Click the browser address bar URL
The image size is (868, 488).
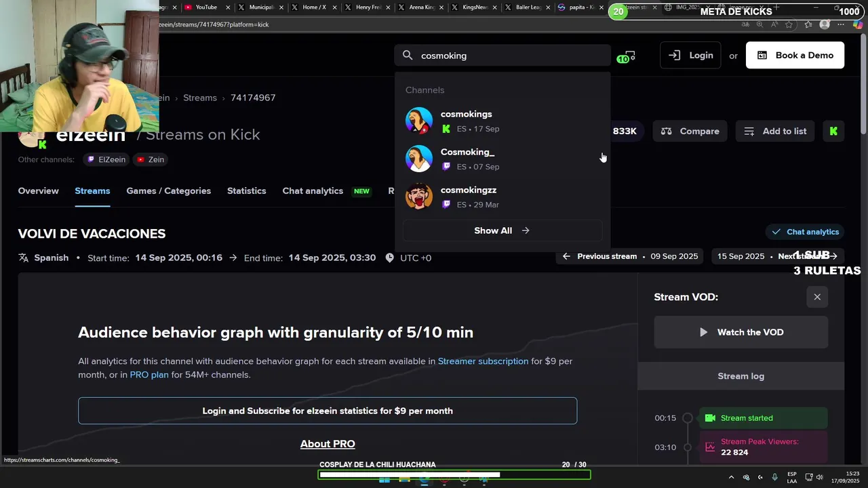[x=214, y=24]
